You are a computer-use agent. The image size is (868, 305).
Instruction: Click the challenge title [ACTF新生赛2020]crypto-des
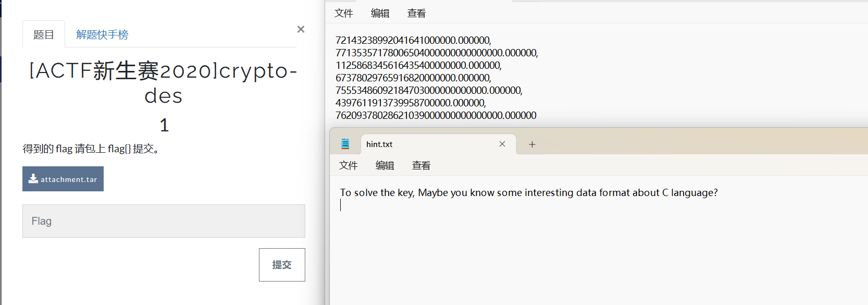pos(164,83)
